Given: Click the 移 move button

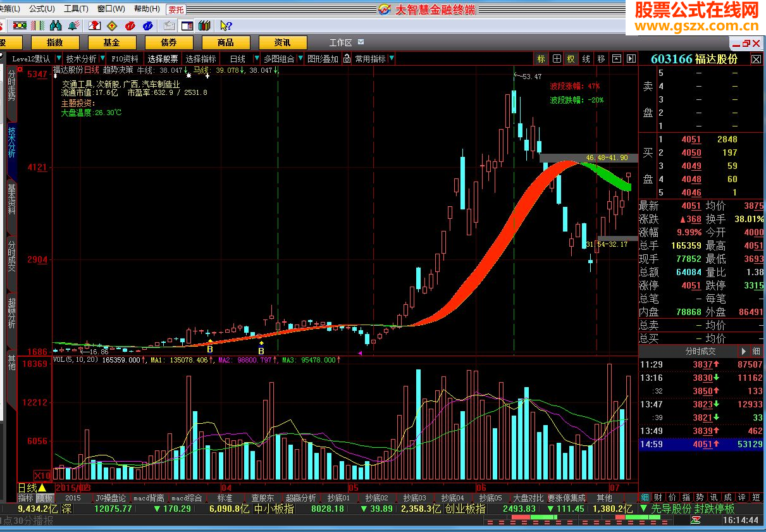Looking at the screenshot, I should 602,59.
